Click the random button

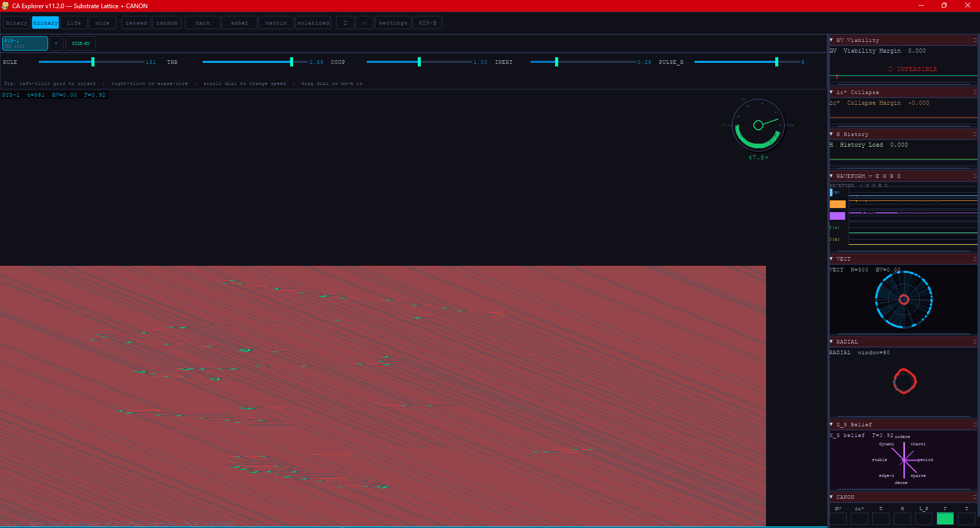point(167,23)
